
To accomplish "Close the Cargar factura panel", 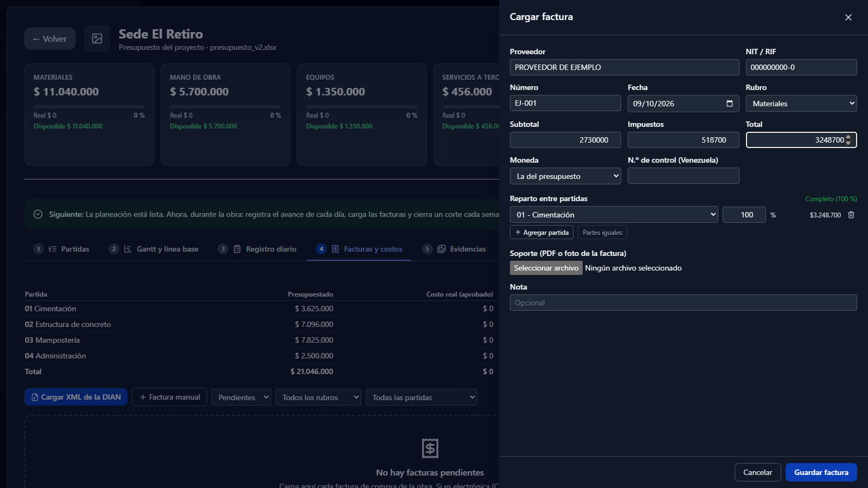I will click(848, 17).
